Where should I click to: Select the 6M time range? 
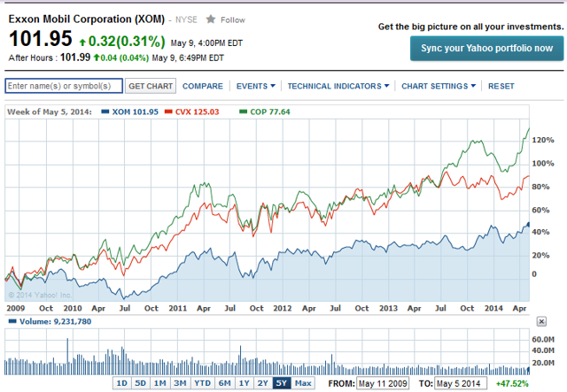tap(224, 383)
